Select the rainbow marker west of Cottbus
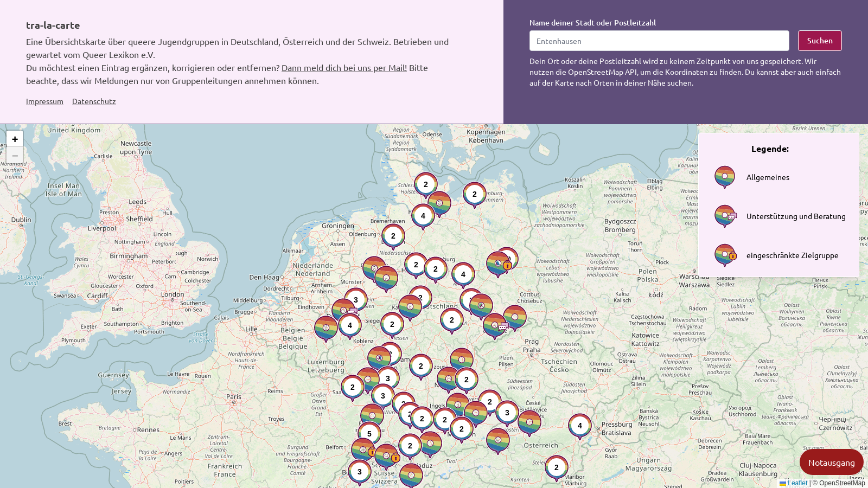The height and width of the screenshot is (488, 868). pyautogui.click(x=481, y=307)
